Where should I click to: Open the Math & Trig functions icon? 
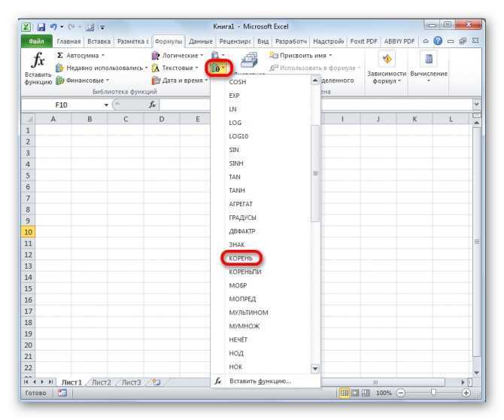click(x=218, y=68)
